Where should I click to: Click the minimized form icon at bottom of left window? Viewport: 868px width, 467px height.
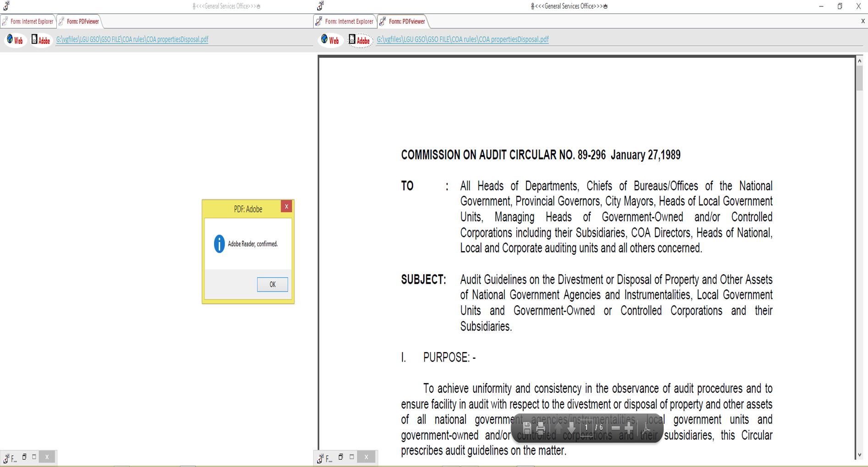pos(6,458)
